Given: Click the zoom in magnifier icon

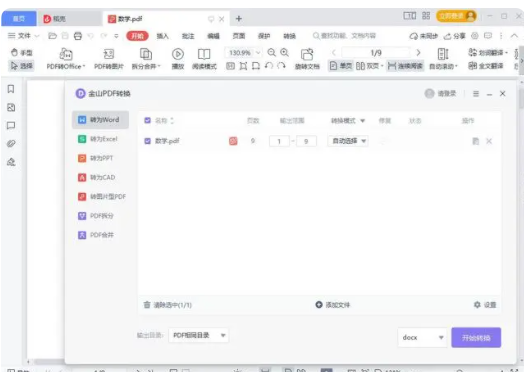Looking at the screenshot, I should tap(284, 52).
